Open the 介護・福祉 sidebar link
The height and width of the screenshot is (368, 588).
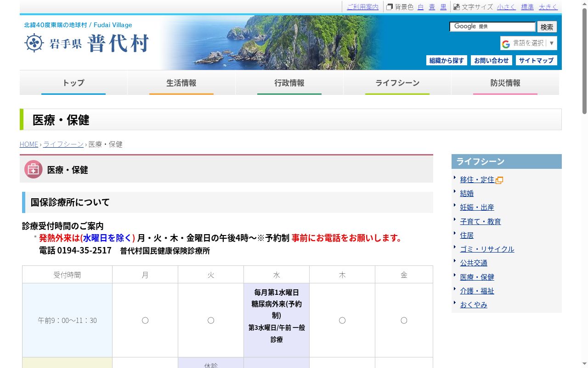(477, 291)
